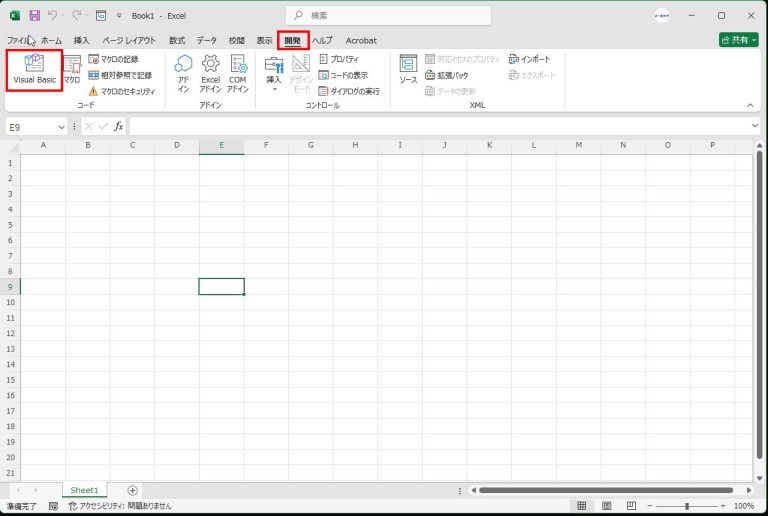
Task: Open マクロのセキュリティ settings
Action: click(121, 91)
